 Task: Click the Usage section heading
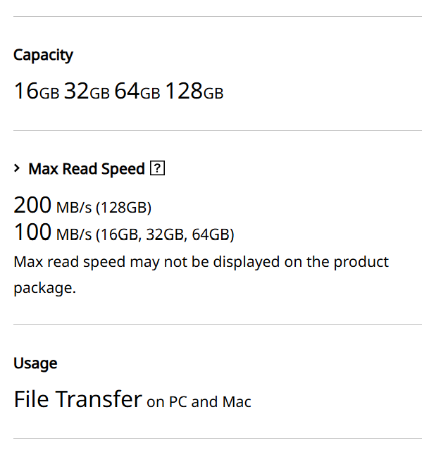(35, 363)
